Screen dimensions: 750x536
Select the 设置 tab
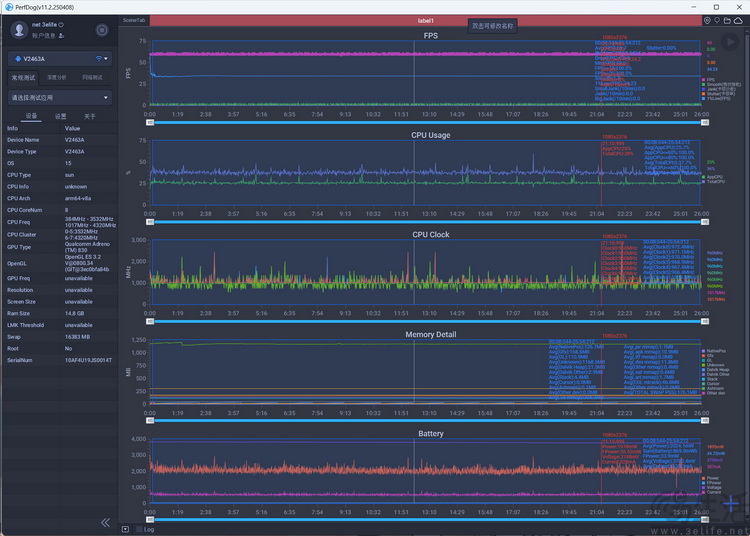tap(60, 116)
